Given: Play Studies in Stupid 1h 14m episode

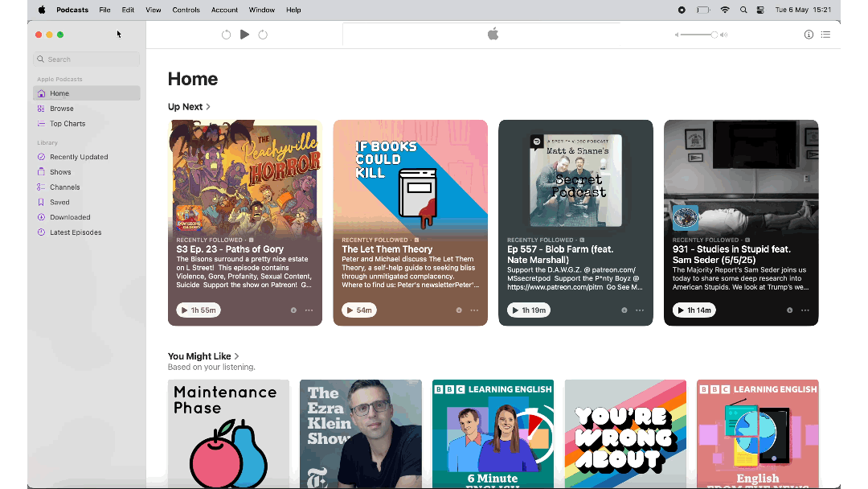Looking at the screenshot, I should [694, 310].
